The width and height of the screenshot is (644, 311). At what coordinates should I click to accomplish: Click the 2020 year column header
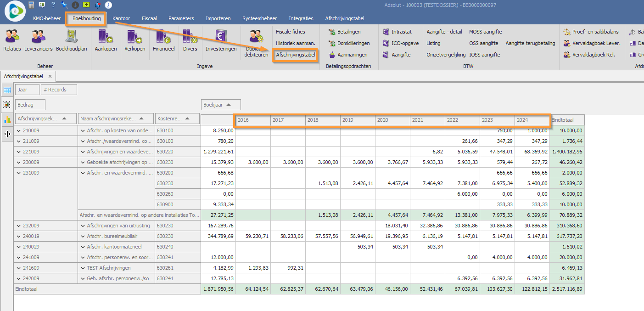(x=392, y=120)
